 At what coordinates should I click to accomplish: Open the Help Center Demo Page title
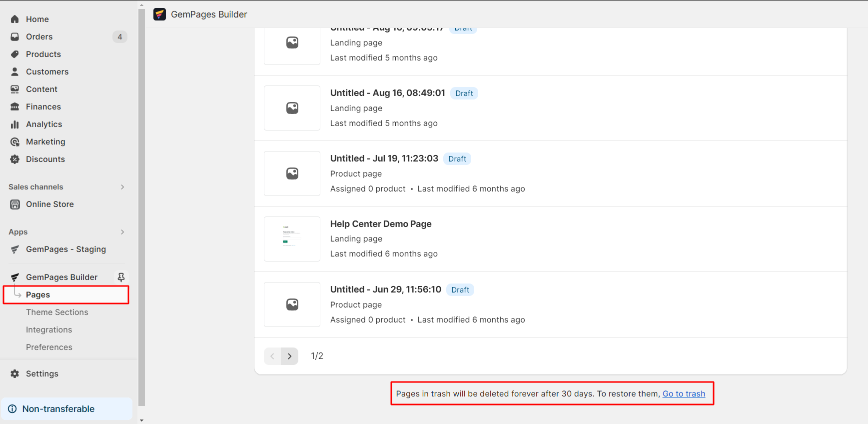[381, 224]
